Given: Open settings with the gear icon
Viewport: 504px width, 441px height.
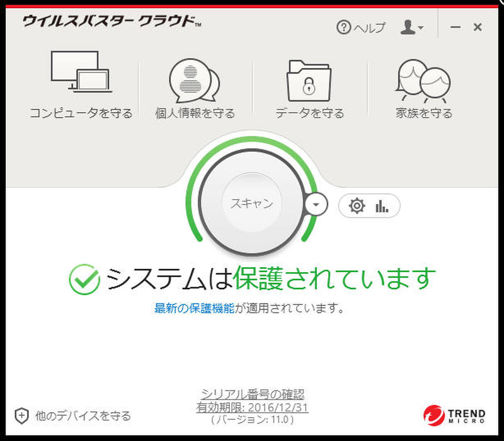Looking at the screenshot, I should pyautogui.click(x=357, y=206).
